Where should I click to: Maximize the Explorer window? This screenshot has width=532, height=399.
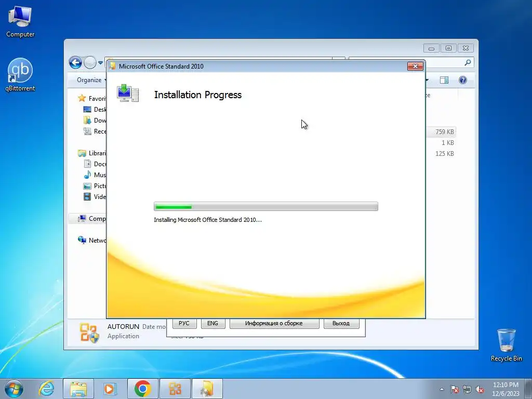(448, 48)
